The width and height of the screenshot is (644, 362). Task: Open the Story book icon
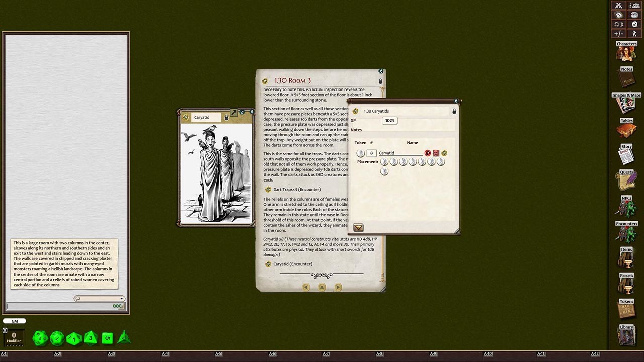point(626,155)
